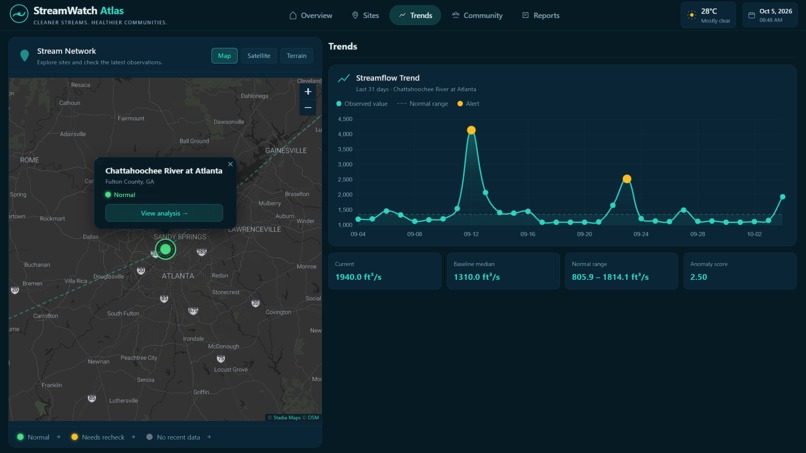Open the OSM attribution link

click(313, 418)
